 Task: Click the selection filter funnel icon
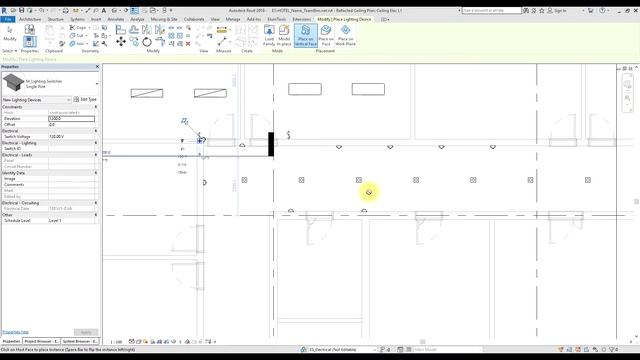pos(613,349)
